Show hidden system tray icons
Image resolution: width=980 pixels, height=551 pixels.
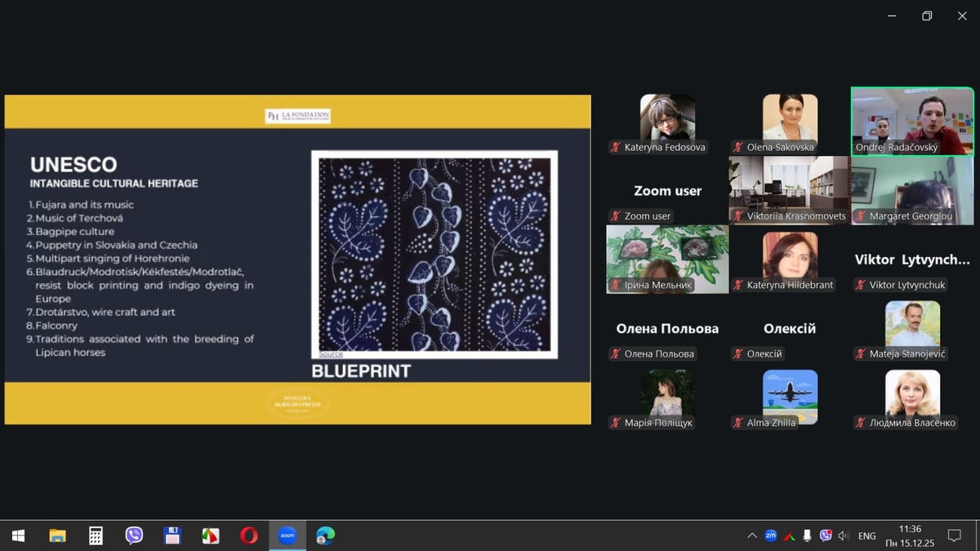pyautogui.click(x=751, y=536)
